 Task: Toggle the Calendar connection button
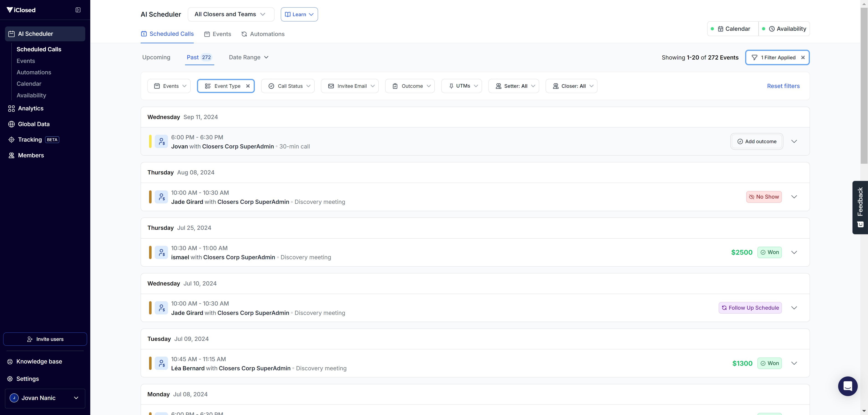[x=733, y=29]
